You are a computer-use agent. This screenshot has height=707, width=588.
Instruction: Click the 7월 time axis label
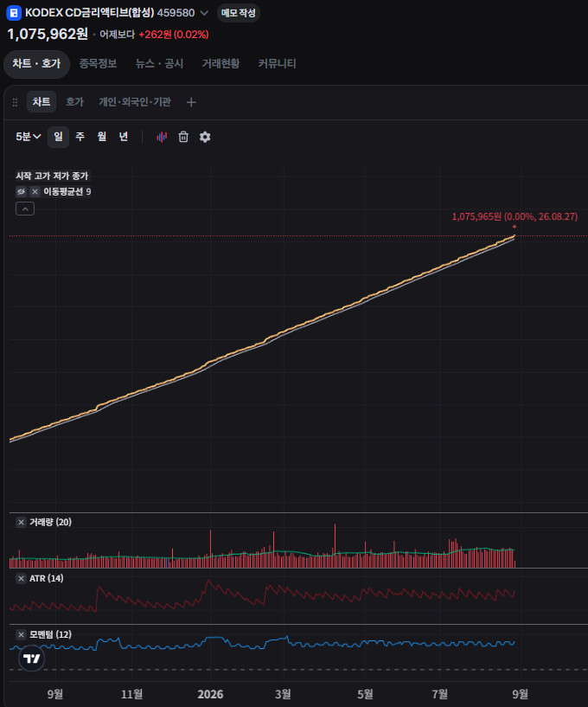click(440, 694)
